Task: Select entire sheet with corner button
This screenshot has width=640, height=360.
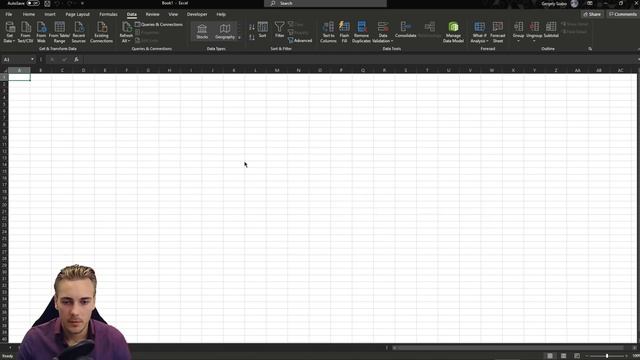Action: click(4, 70)
